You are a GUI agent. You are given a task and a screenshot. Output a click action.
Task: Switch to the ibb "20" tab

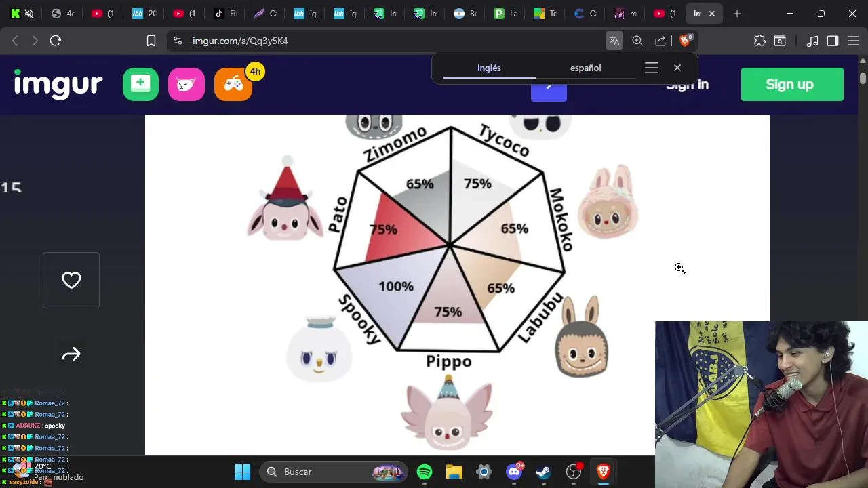(x=144, y=14)
